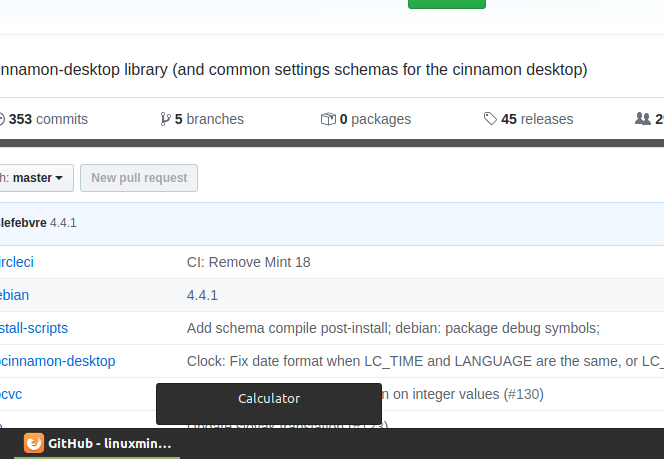The height and width of the screenshot is (459, 664).
Task: Open the 'CI: Remove Mint 18' commit message
Action: point(249,262)
